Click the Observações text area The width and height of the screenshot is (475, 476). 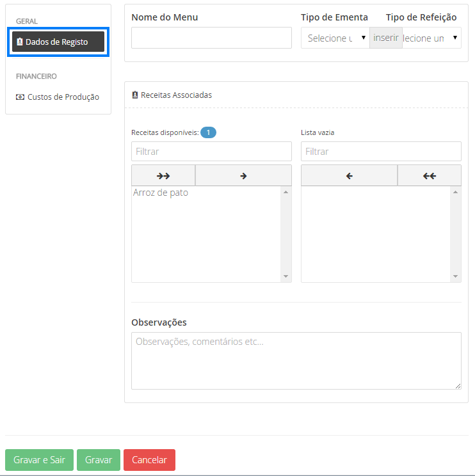[x=296, y=360]
